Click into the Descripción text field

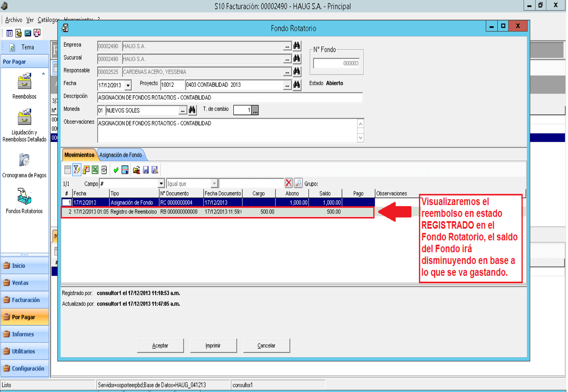pos(230,97)
